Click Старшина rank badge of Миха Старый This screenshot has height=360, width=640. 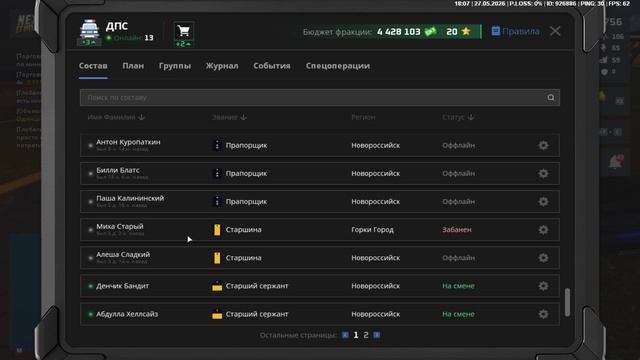(217, 230)
